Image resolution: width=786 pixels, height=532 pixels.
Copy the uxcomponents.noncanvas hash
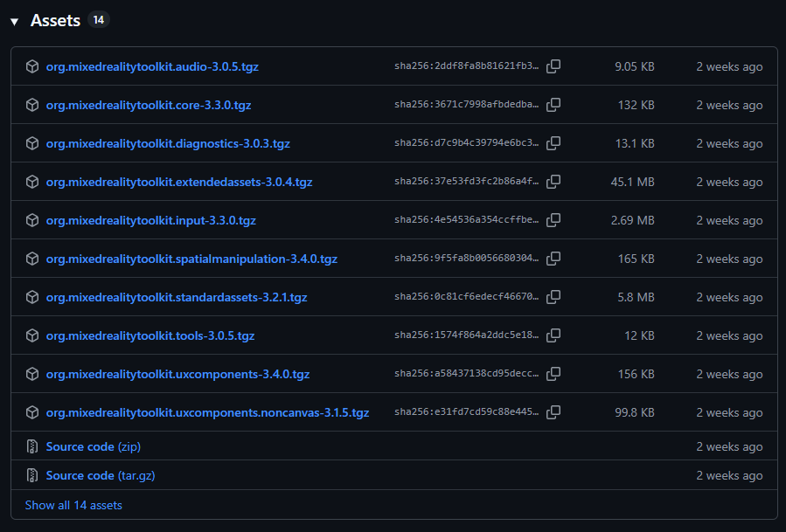click(553, 411)
